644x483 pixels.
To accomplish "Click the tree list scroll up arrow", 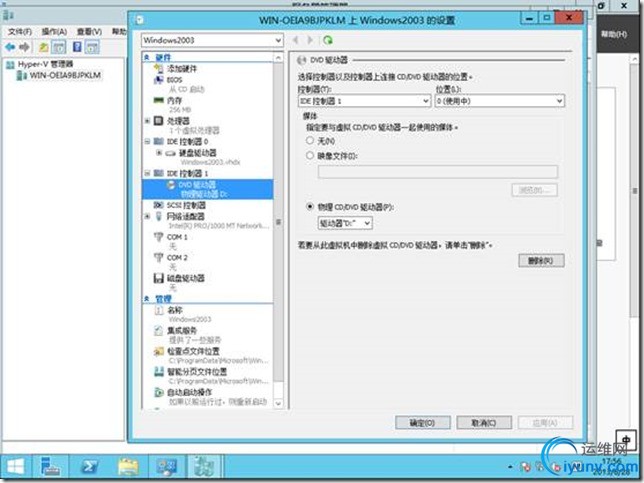I will pos(278,58).
